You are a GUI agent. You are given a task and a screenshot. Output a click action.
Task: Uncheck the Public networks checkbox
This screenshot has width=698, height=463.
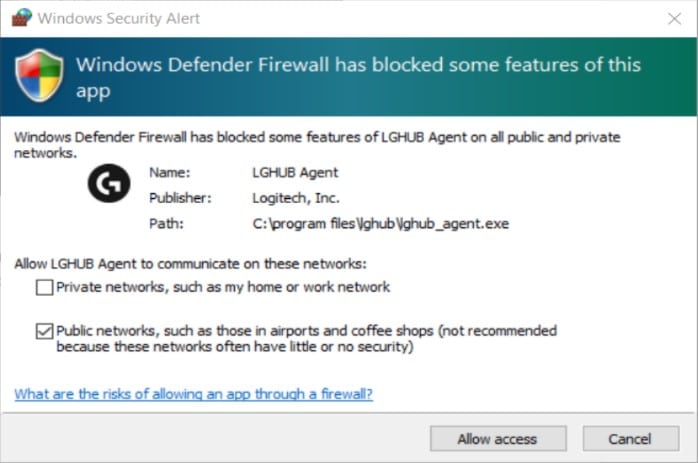(44, 331)
